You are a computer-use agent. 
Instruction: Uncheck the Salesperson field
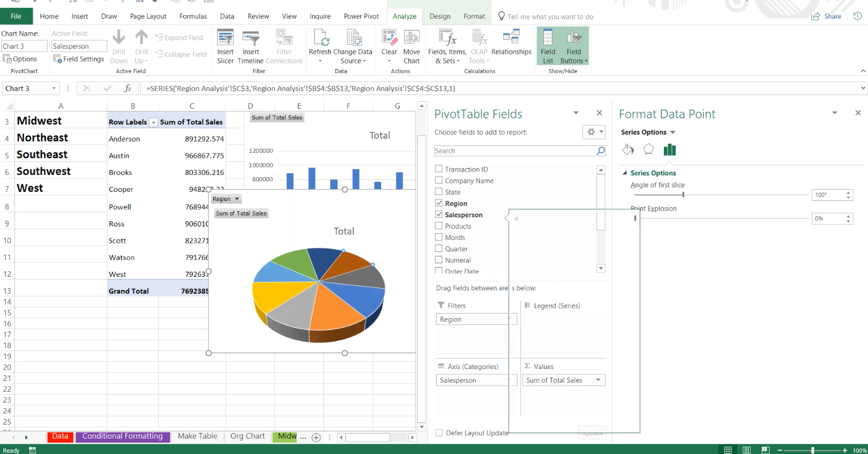439,215
